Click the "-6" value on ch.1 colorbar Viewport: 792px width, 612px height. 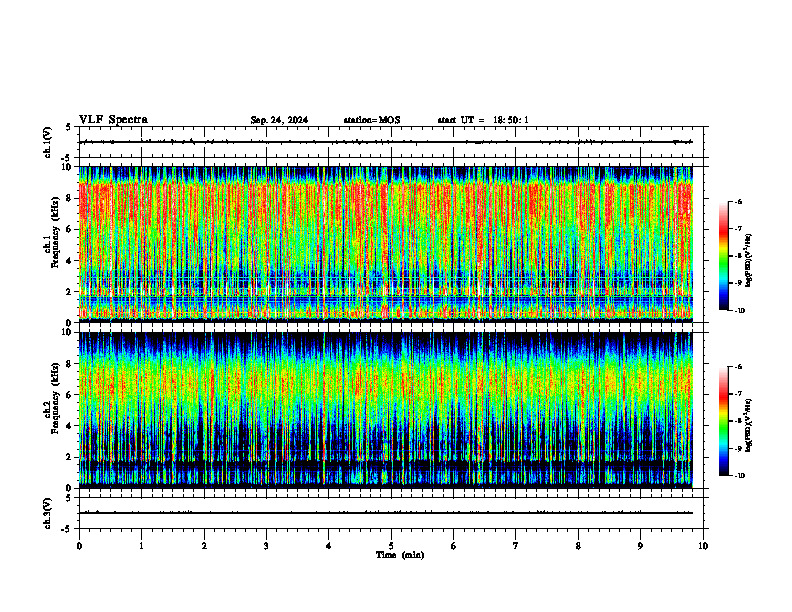point(738,201)
